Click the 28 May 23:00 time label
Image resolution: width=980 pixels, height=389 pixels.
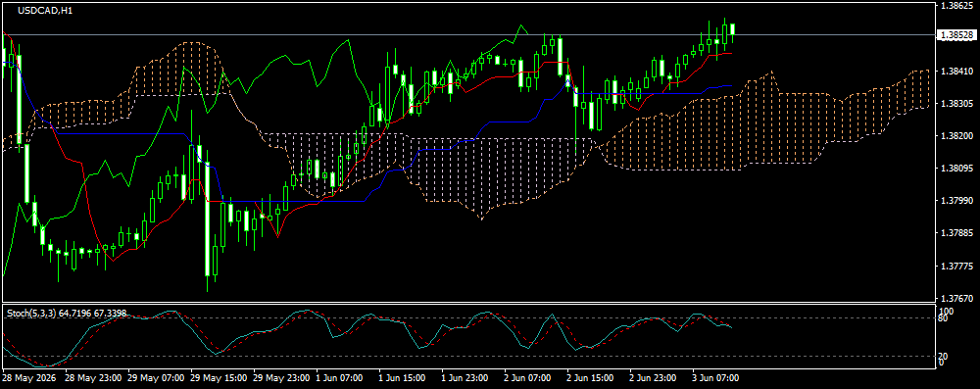point(92,378)
